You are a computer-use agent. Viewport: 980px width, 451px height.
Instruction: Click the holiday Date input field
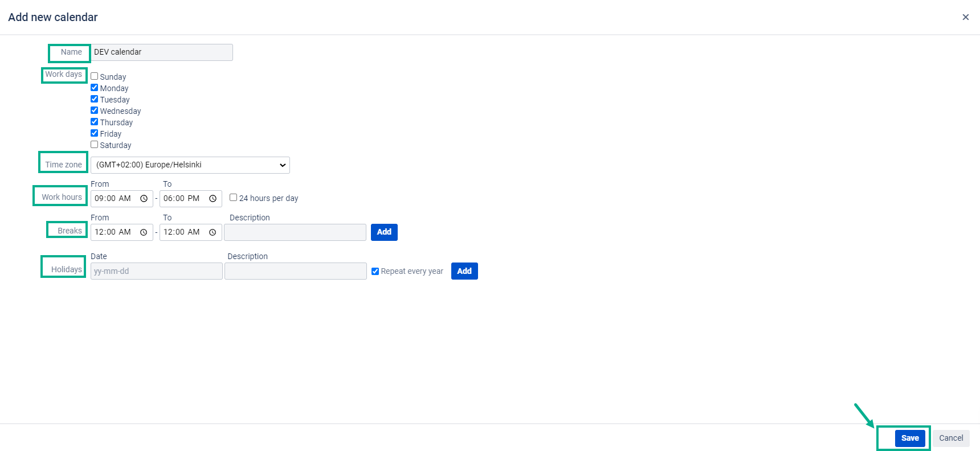[x=156, y=271]
